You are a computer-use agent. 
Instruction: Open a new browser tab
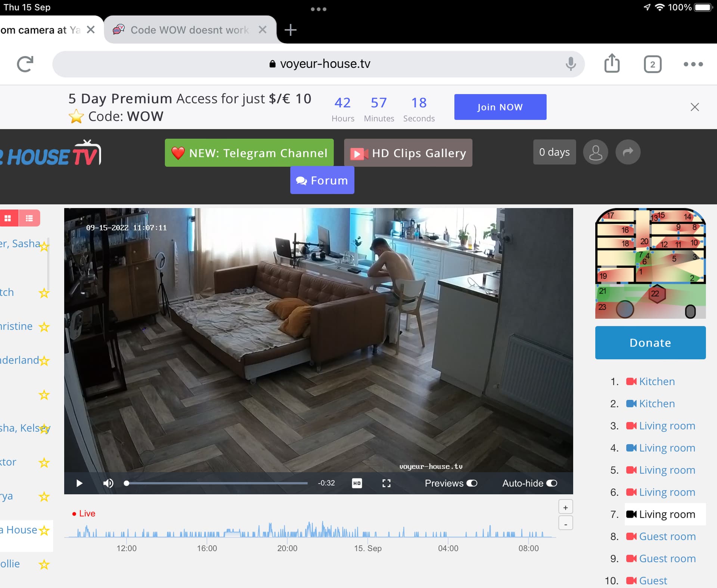(x=290, y=30)
